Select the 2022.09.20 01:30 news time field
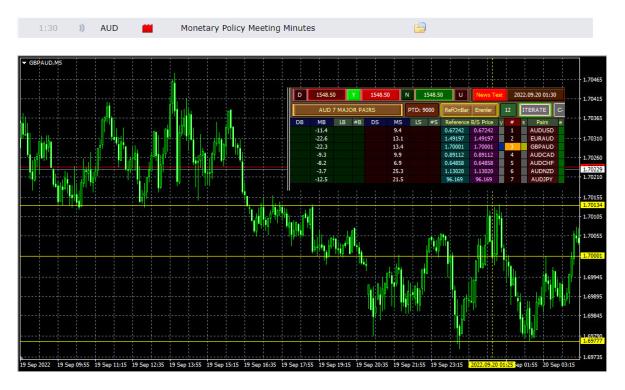The height and width of the screenshot is (390, 625). [x=535, y=95]
